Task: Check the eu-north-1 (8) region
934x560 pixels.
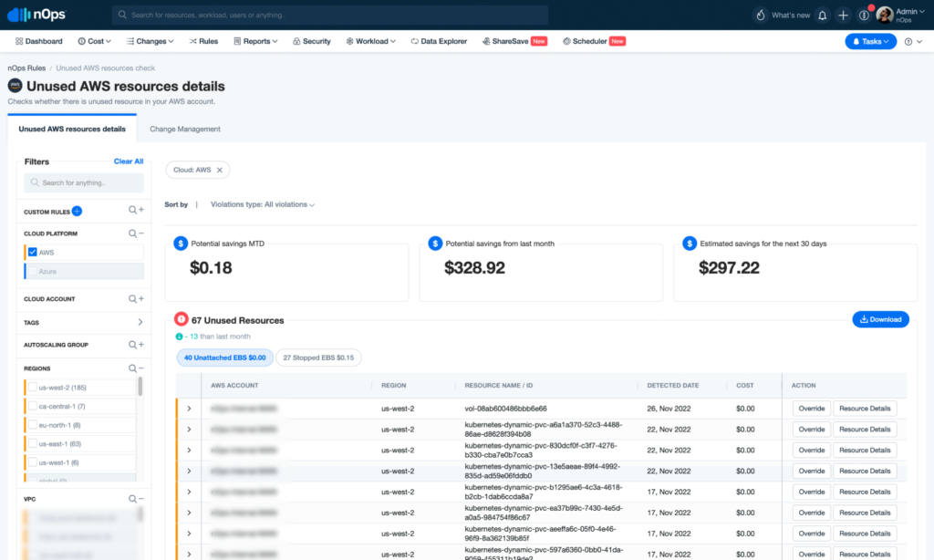Action: click(x=33, y=425)
